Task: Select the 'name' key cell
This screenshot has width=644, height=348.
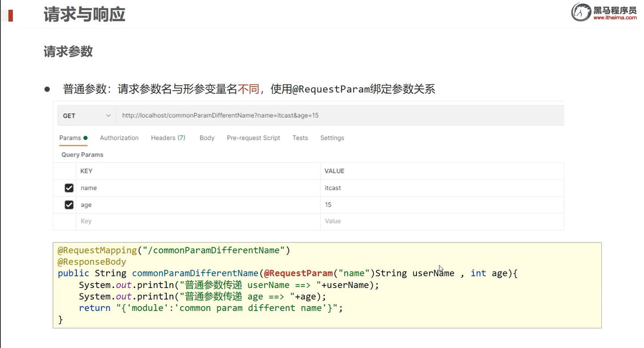Action: point(198,188)
